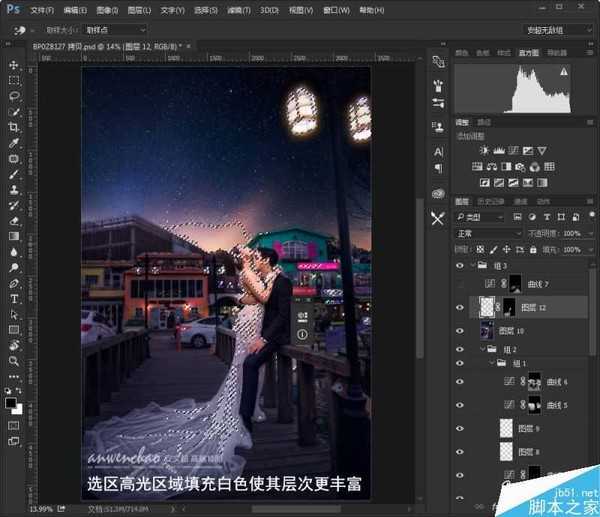Select the Eyedropper tool in toolbox
Screen dimensions: 600x517
click(14, 143)
